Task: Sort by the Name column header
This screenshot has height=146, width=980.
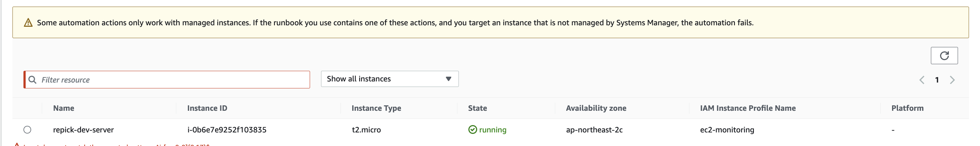Action: tap(63, 108)
